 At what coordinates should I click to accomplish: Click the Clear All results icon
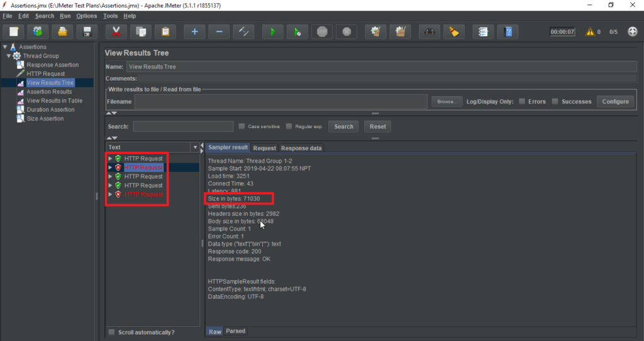[x=401, y=31]
